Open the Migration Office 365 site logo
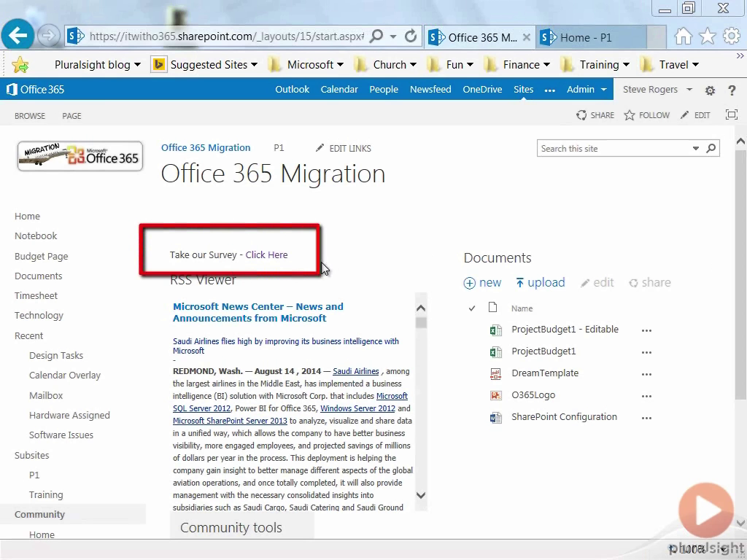 pos(80,156)
